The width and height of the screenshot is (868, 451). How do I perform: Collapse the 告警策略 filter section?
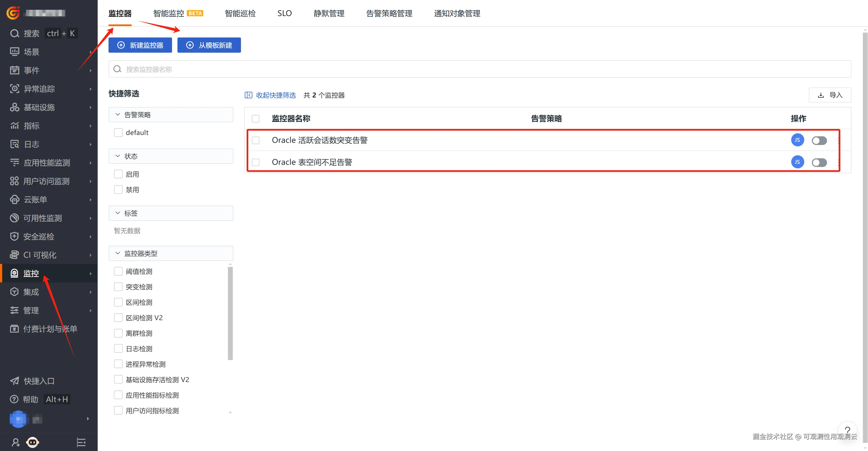(x=117, y=115)
